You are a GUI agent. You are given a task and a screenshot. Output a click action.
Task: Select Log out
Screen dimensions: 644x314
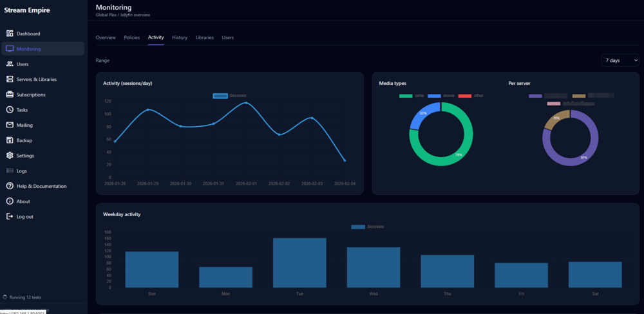(x=43, y=216)
